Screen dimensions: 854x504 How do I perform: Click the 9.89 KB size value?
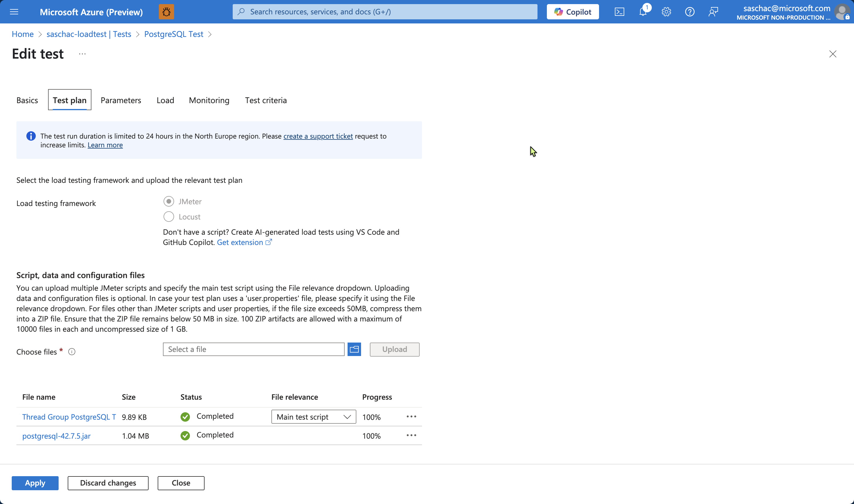(134, 417)
